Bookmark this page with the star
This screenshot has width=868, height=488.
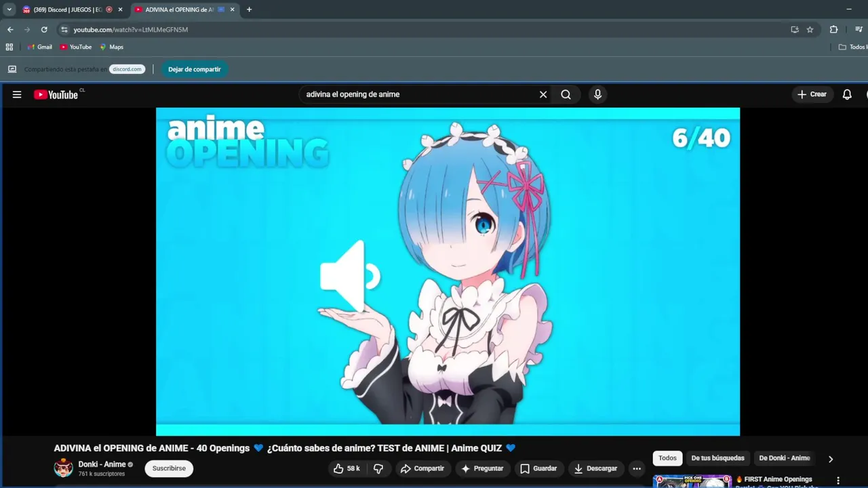click(x=810, y=30)
